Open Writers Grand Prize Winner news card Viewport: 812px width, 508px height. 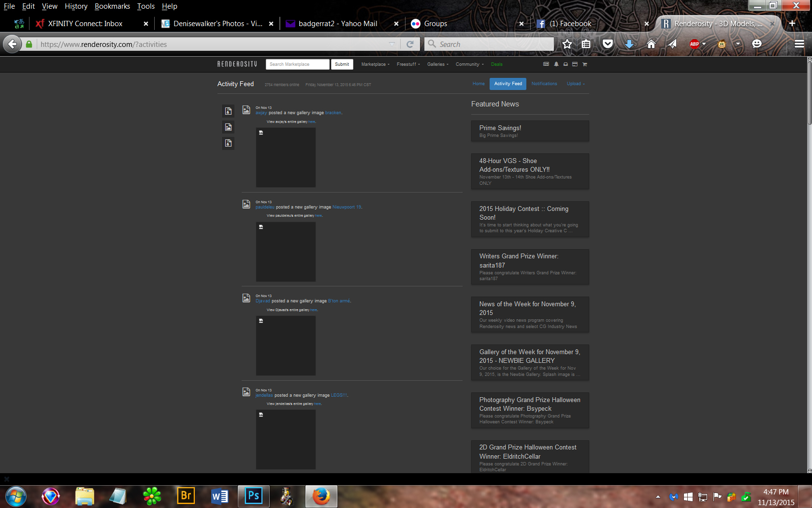click(x=530, y=267)
